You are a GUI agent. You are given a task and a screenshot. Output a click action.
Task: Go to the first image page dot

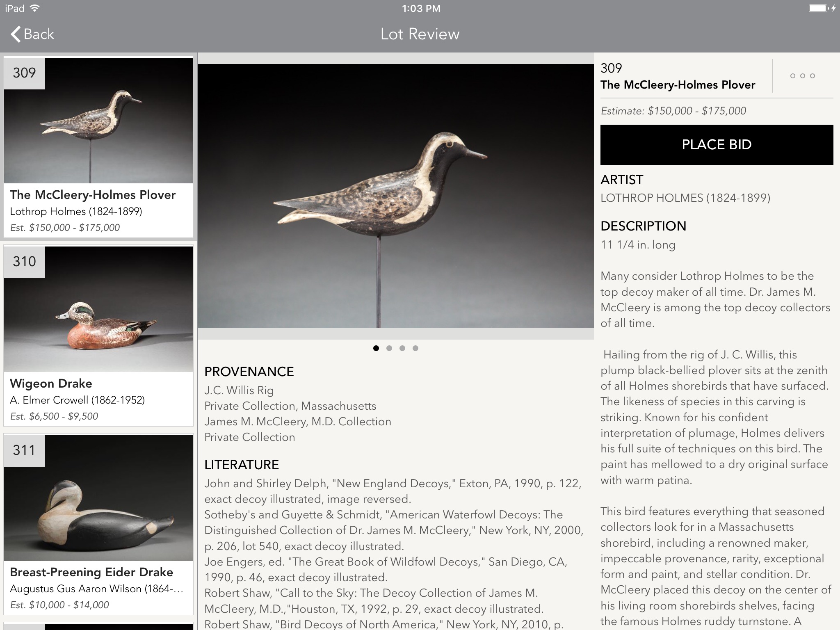pos(376,348)
